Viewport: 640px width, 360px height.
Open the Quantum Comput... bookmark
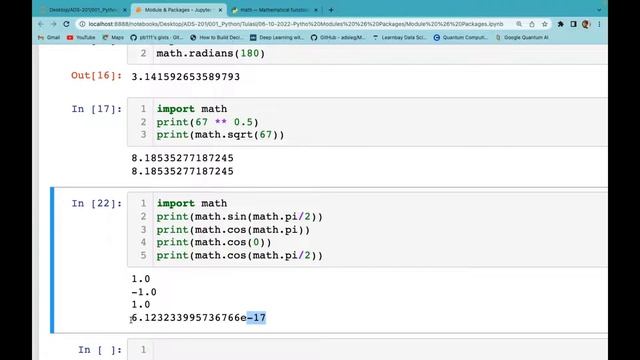pos(460,37)
